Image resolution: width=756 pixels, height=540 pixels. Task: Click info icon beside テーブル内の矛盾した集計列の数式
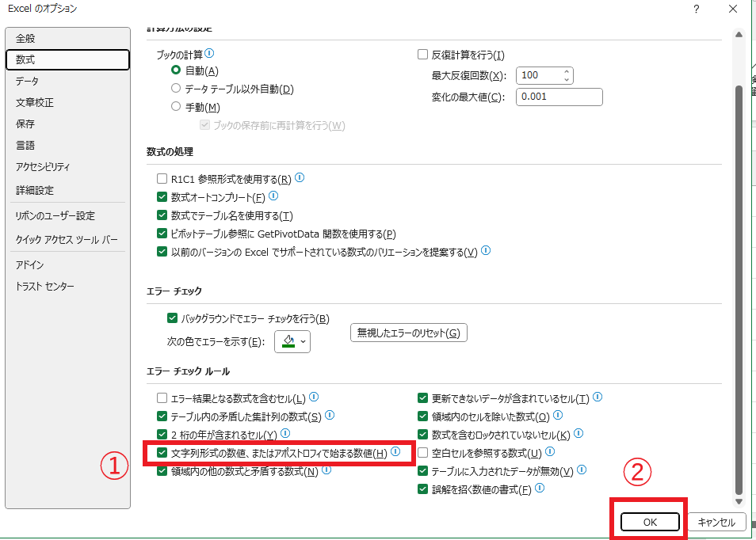click(330, 415)
